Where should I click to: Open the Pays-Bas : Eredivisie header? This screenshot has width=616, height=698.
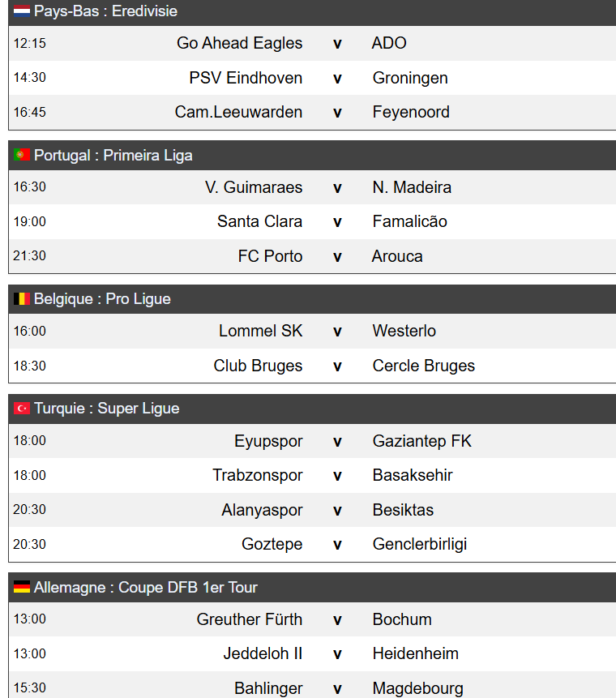(312, 12)
